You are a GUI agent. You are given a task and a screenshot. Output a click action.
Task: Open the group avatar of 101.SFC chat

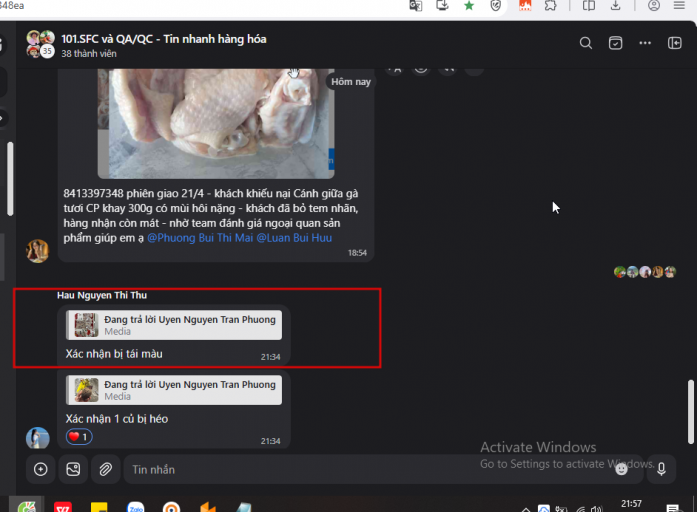pos(40,44)
